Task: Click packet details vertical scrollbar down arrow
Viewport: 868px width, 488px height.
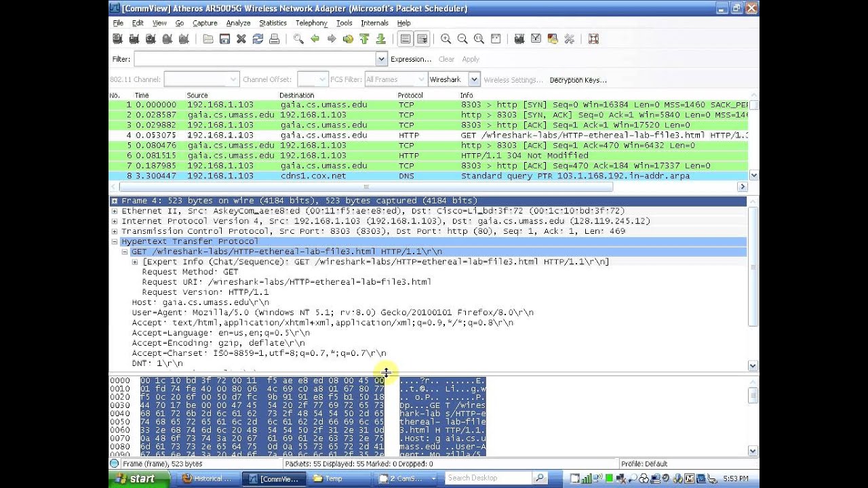Action: click(x=753, y=365)
